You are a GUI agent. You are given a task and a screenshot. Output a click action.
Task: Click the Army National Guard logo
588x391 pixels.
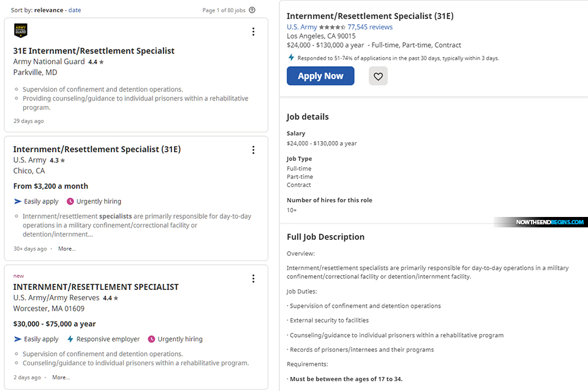(x=20, y=31)
